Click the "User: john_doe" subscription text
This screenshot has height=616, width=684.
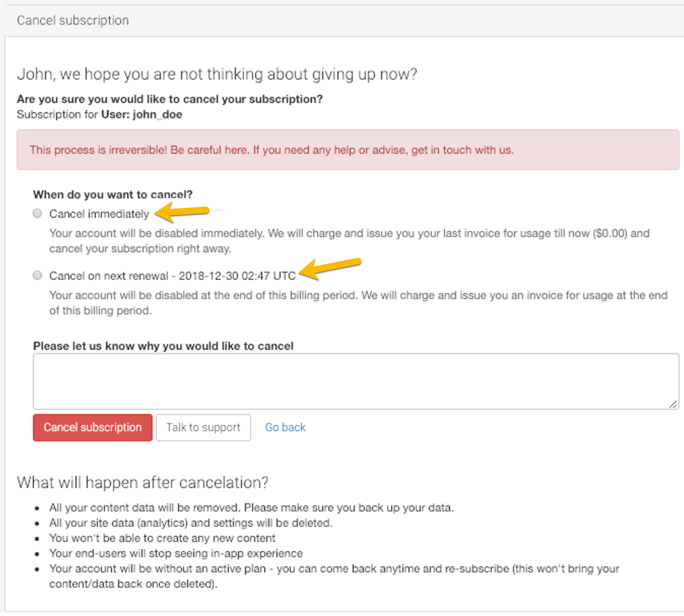pos(142,114)
